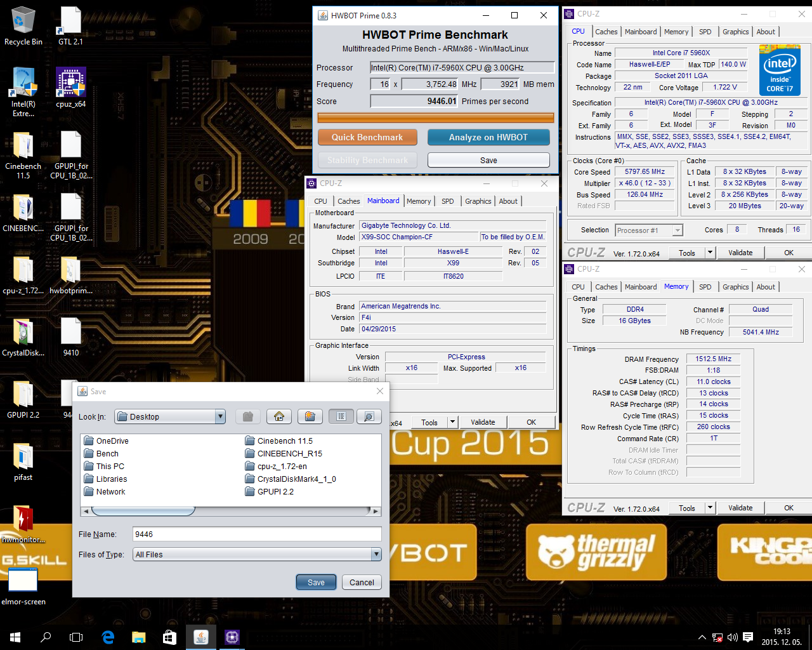The width and height of the screenshot is (812, 650).
Task: Select Bench folder in file list
Action: click(101, 453)
